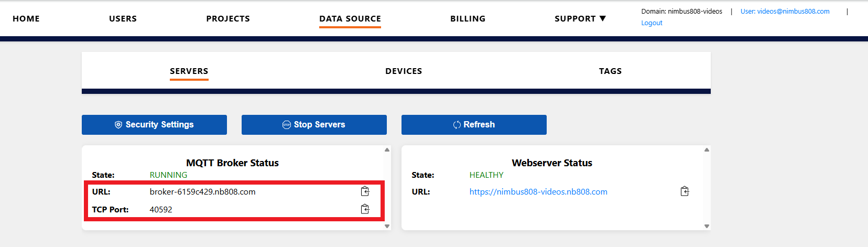This screenshot has height=247, width=868.
Task: Switch to the TAGS tab
Action: click(x=610, y=71)
